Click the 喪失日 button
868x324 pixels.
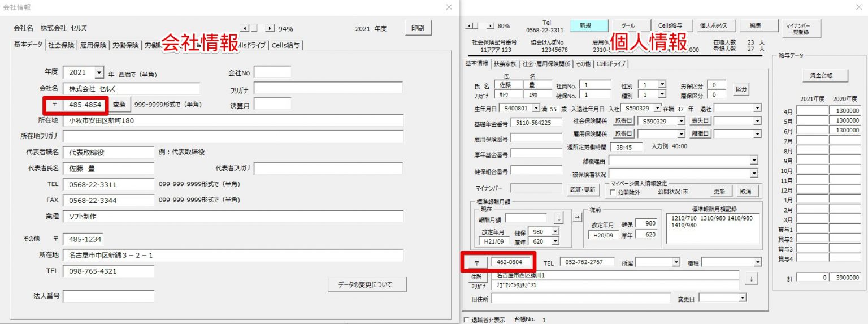pyautogui.click(x=700, y=121)
